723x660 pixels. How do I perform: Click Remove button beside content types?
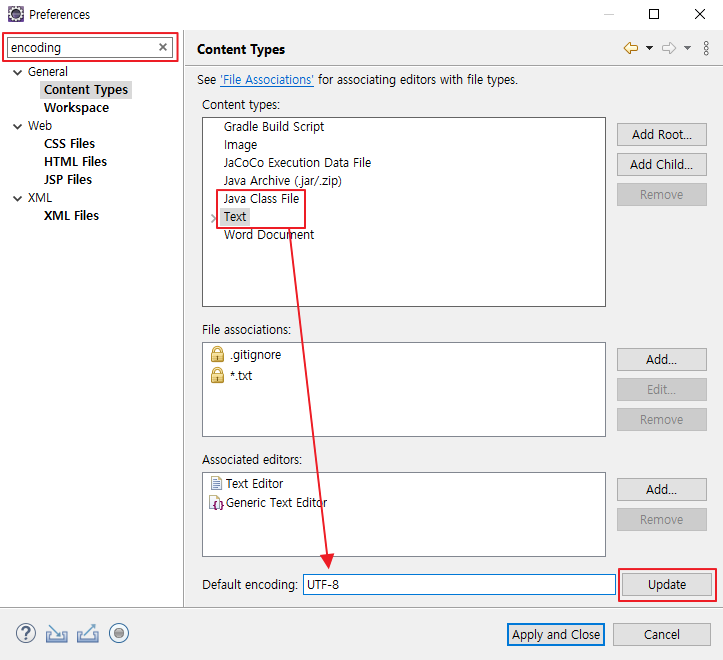(662, 195)
